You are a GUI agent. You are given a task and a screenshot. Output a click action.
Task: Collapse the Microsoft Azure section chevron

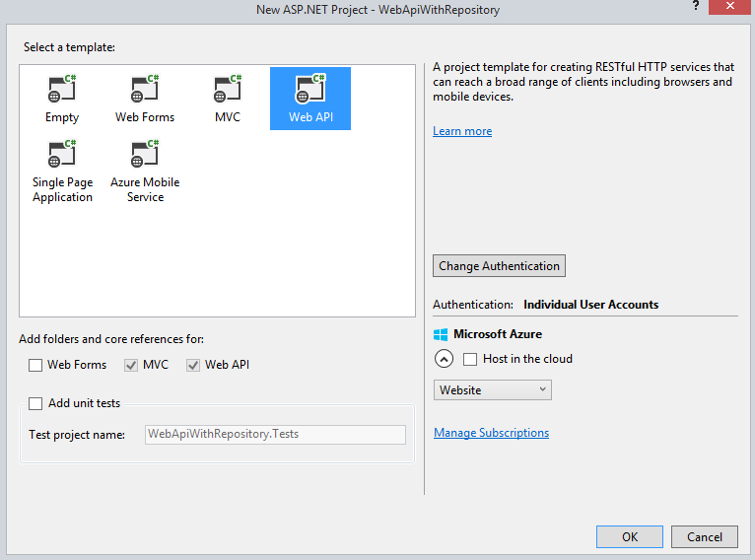coord(443,359)
